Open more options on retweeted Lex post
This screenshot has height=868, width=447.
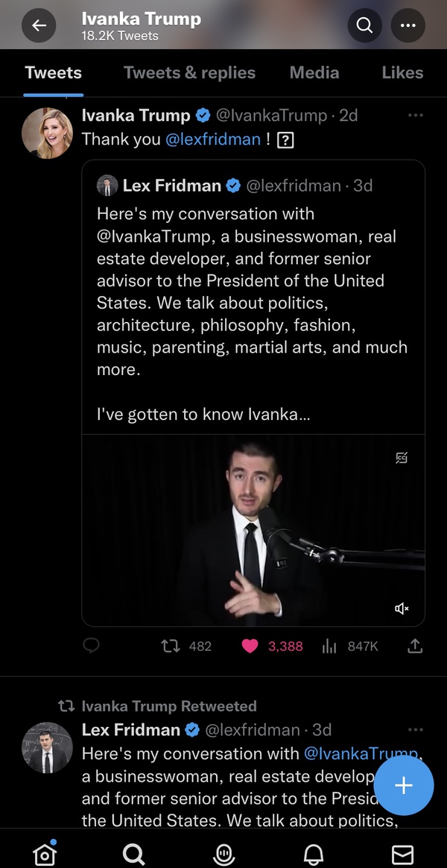coord(416,729)
